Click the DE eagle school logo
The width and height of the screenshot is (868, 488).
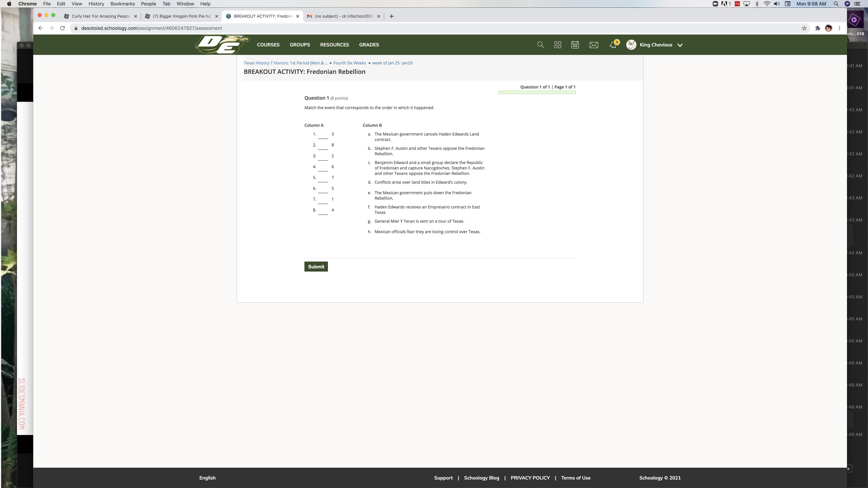pos(222,45)
